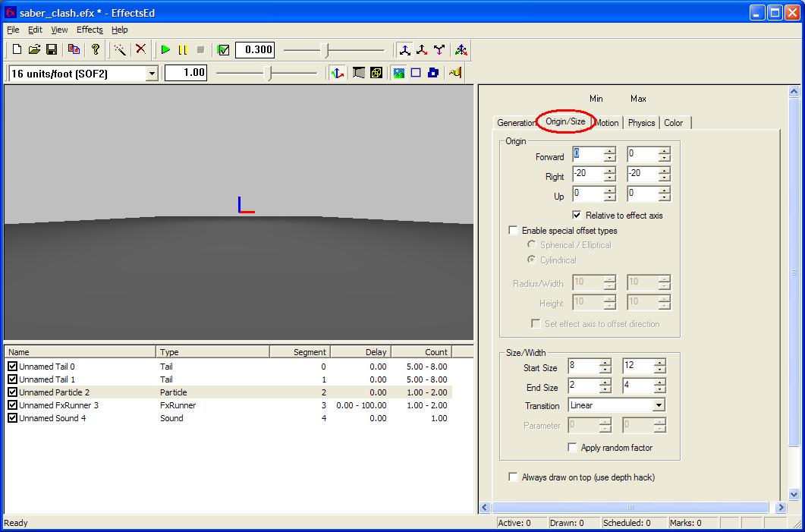Open the units/foot scale dropdown
Image resolution: width=805 pixels, height=532 pixels.
point(152,74)
